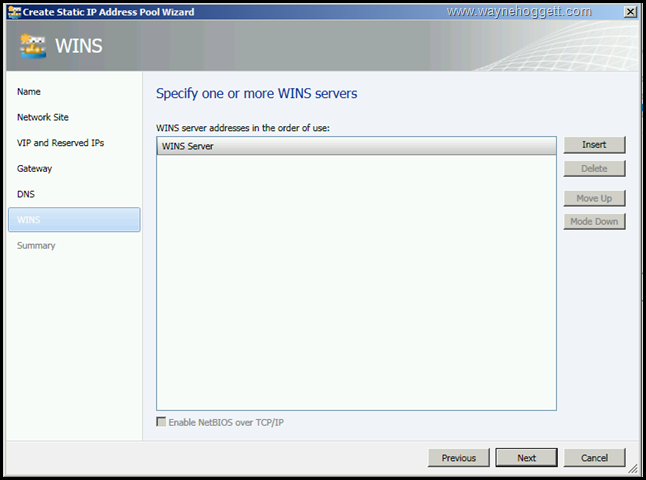Switch to the Gateway step
The height and width of the screenshot is (480, 646).
pos(34,169)
